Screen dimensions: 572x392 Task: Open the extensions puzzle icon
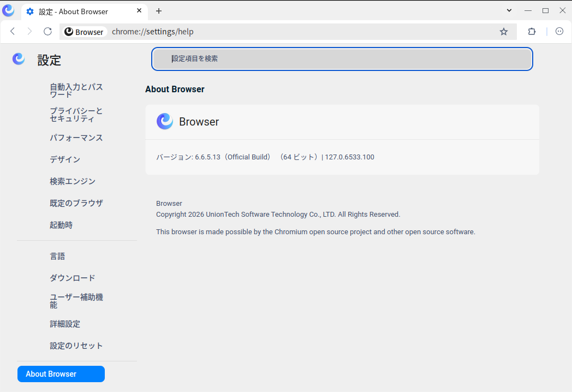point(532,31)
